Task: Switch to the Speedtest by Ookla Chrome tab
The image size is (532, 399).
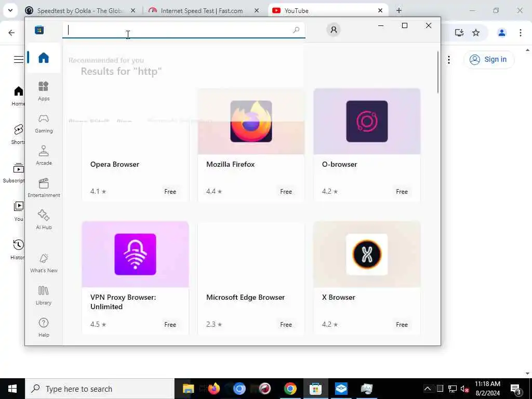Action: point(80,10)
